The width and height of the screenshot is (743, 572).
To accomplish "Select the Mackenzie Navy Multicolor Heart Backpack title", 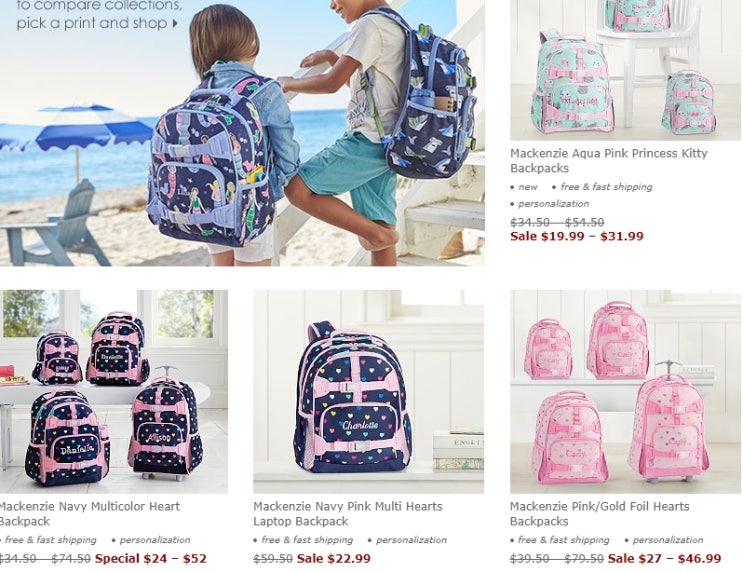I will [89, 514].
